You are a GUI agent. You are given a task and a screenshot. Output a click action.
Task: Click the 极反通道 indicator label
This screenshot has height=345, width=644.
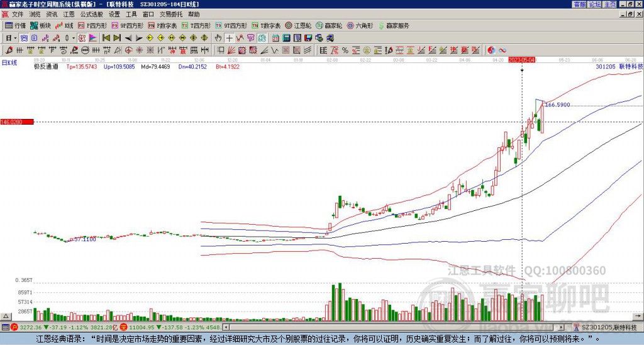coord(46,66)
